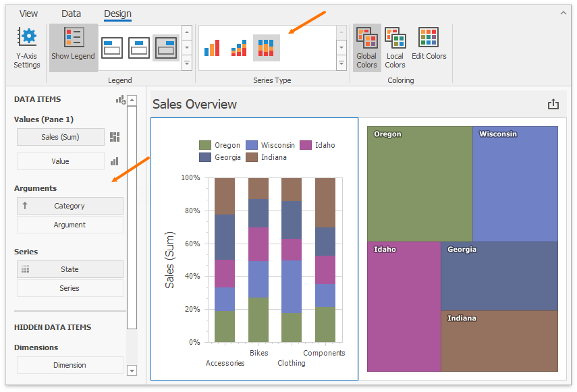Collapse the ribbon with the top-right chevron

(564, 13)
